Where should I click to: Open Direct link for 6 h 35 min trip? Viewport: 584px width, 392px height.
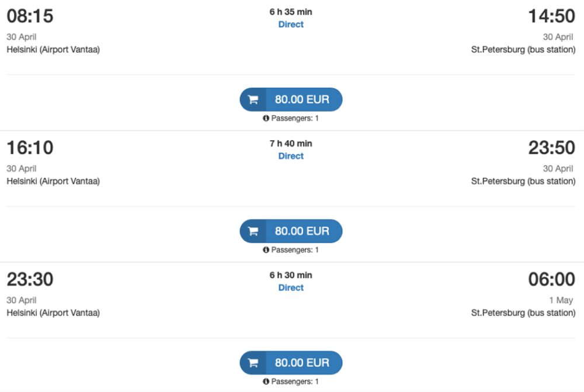[291, 24]
